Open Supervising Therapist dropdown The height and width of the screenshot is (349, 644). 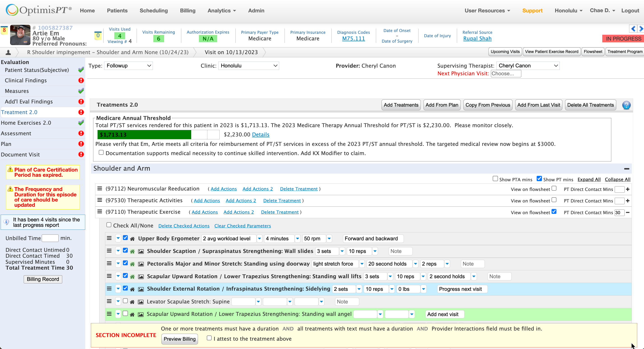click(527, 66)
